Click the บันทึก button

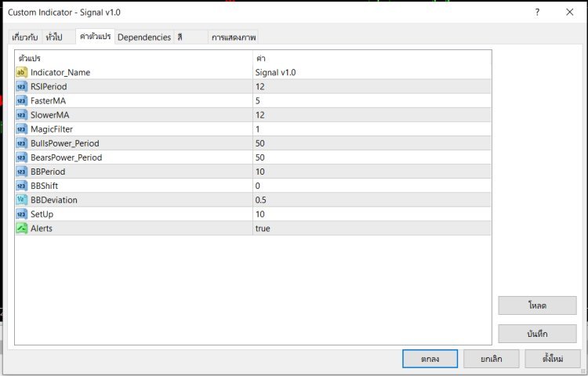pyautogui.click(x=537, y=334)
